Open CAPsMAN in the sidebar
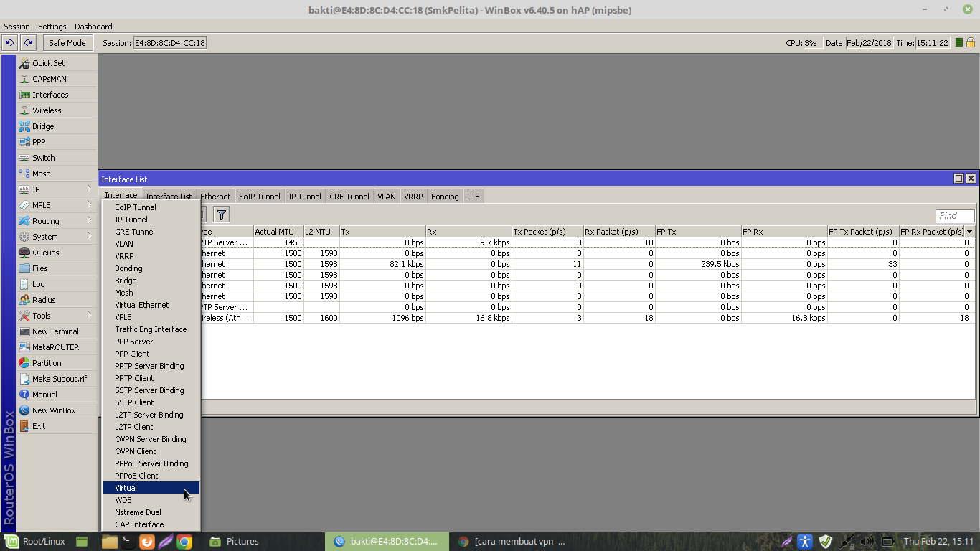Viewport: 980px width, 551px height. point(57,79)
